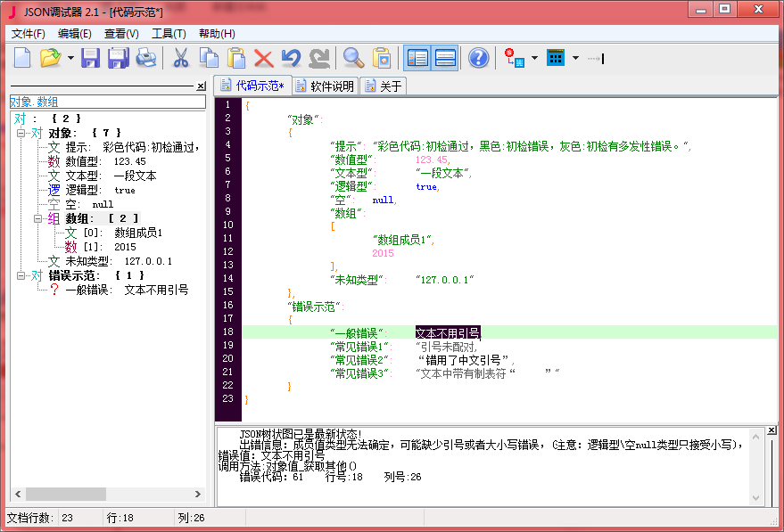784x532 pixels.
Task: Select the 逻辑型 true tree item
Action: [92, 190]
